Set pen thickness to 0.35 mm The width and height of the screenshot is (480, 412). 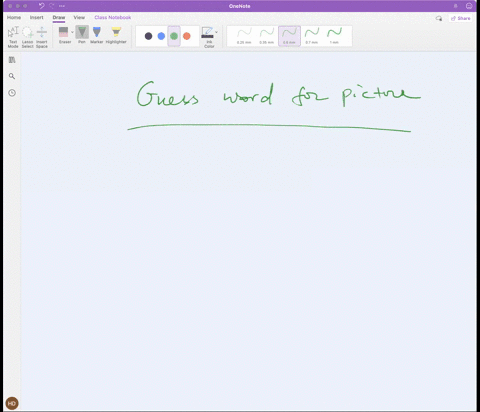click(267, 36)
